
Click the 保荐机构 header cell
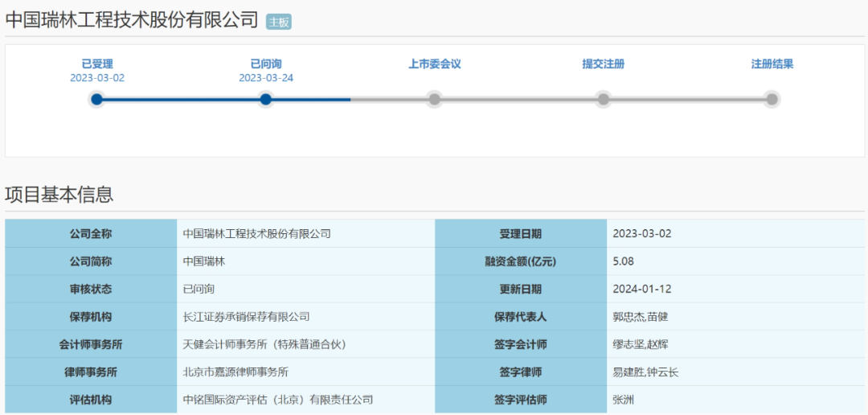click(x=91, y=317)
